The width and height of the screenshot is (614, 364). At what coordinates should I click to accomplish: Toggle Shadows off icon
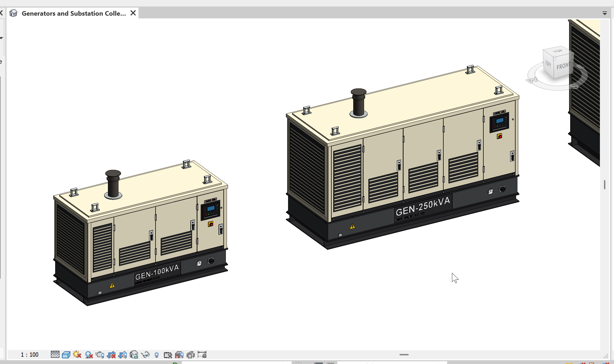coord(89,355)
